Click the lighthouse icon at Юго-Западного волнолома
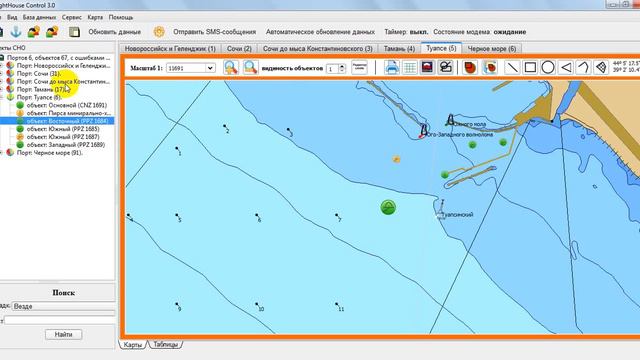The image size is (640, 360). coord(423,131)
